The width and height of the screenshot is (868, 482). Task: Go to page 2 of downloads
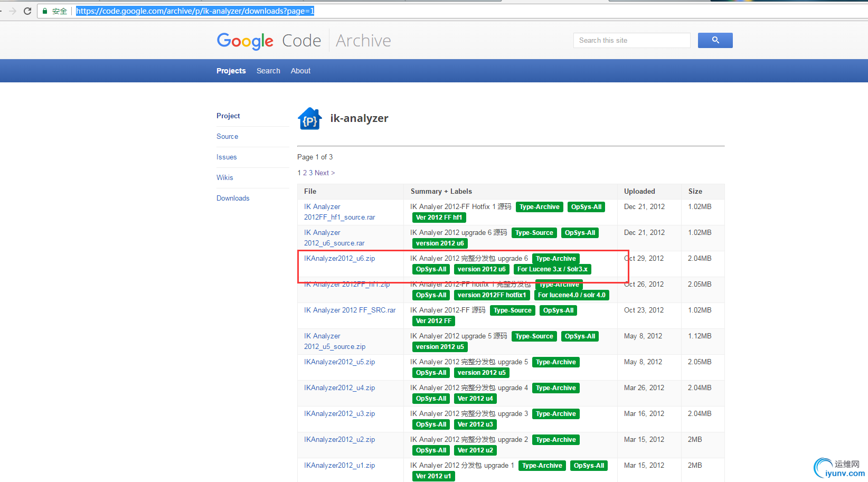(305, 173)
